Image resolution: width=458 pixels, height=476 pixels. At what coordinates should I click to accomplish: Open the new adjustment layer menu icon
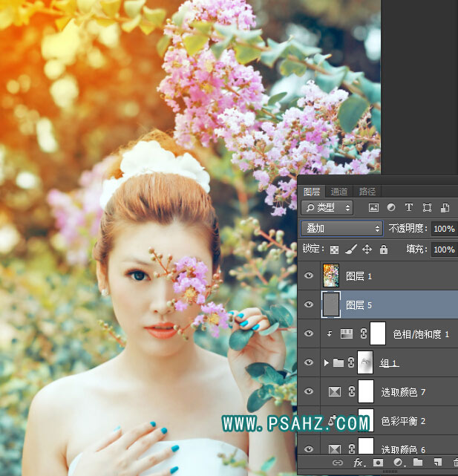tap(398, 463)
